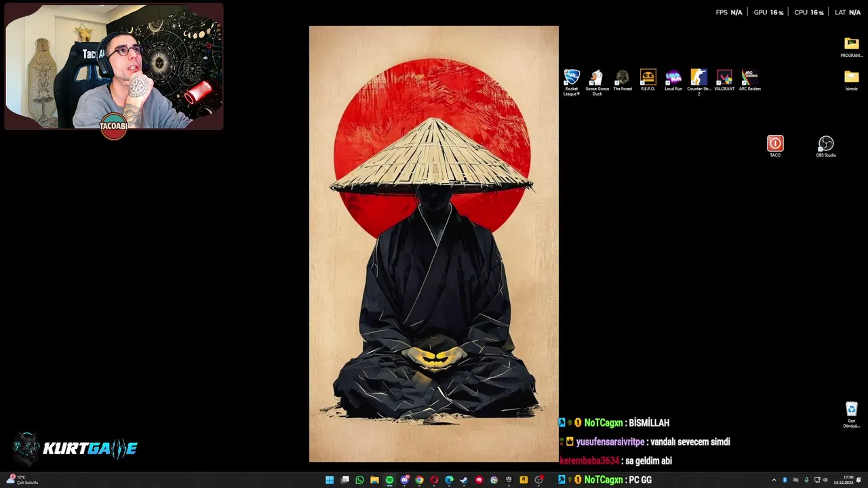Launch Goose Goose Duck from the desktop
The image size is (868, 488).
coord(597,82)
